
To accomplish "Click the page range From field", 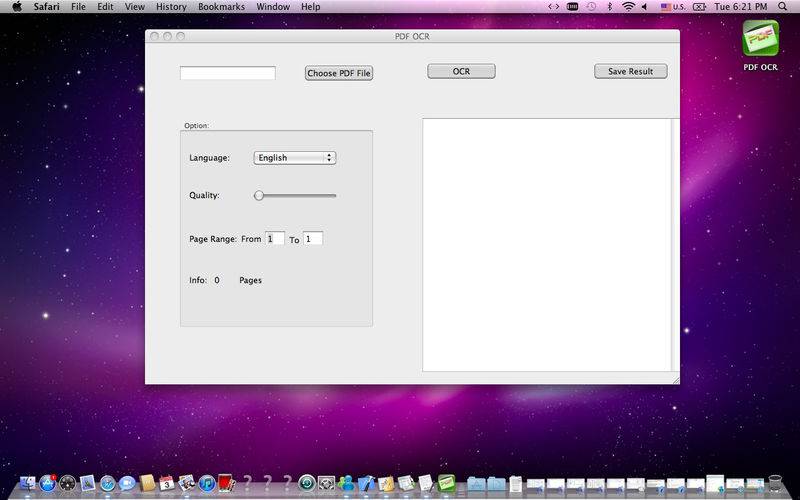I will [275, 239].
